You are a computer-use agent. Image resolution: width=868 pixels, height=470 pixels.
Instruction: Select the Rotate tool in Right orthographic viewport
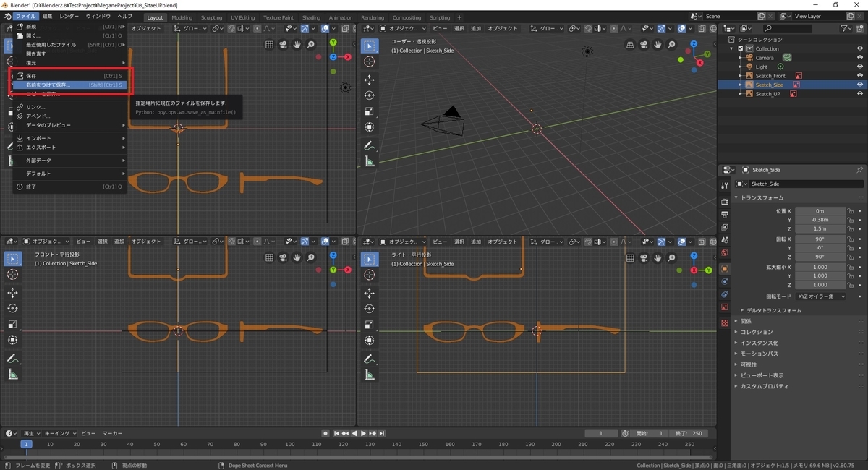(370, 308)
